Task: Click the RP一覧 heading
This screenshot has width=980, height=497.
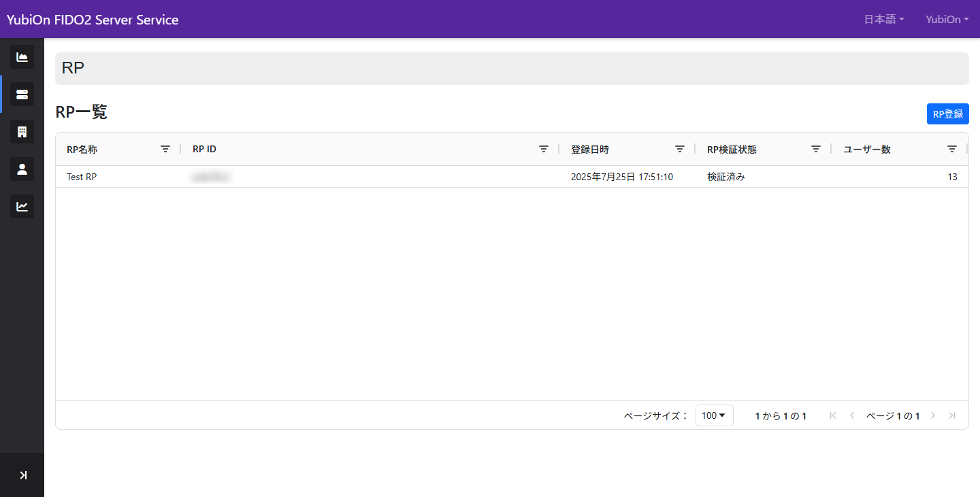Action: click(81, 112)
